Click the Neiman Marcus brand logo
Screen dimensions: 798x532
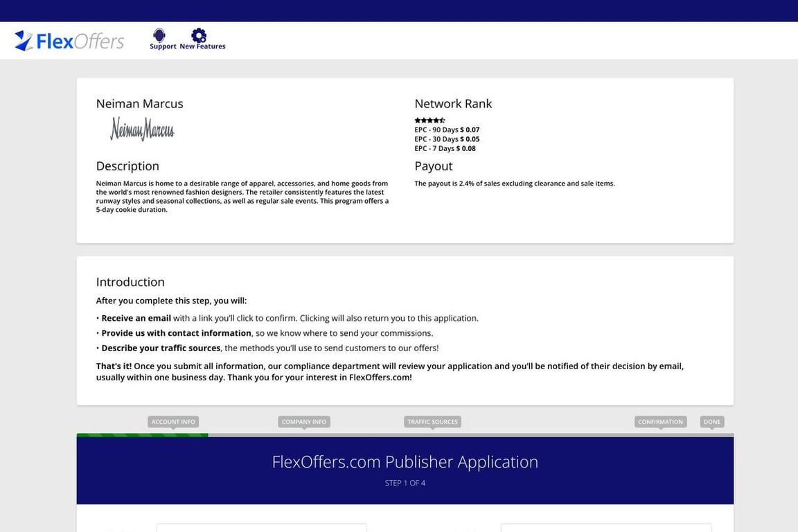pos(142,129)
